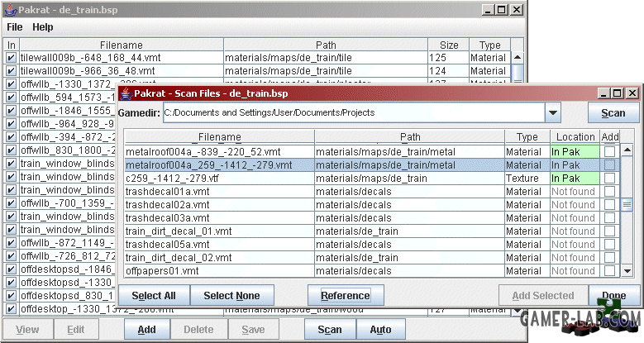Viewport: 644px width, 343px height.
Task: Select row train_dirt_decal_01.vmt filename
Action: click(x=179, y=231)
